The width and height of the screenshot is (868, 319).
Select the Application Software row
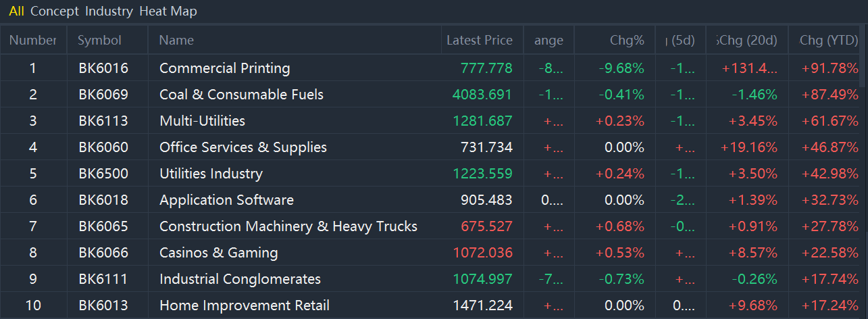(226, 200)
